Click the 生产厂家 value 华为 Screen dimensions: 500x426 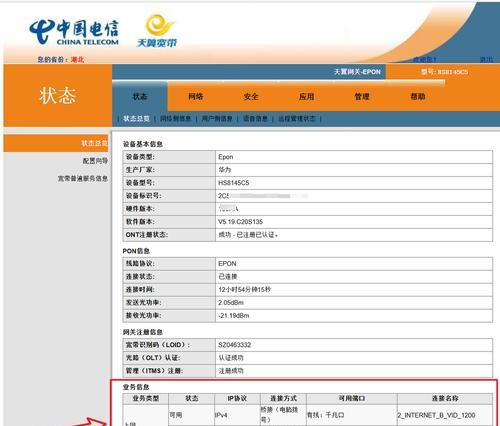225,170
